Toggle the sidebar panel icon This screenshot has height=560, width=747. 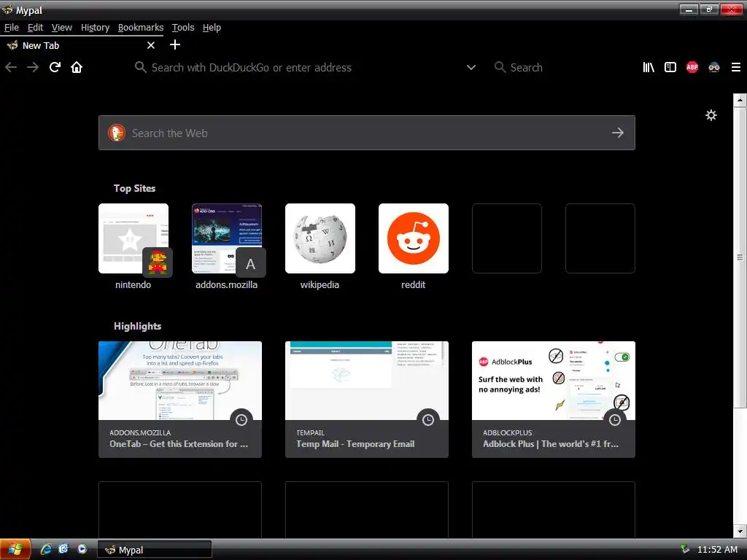click(x=670, y=67)
